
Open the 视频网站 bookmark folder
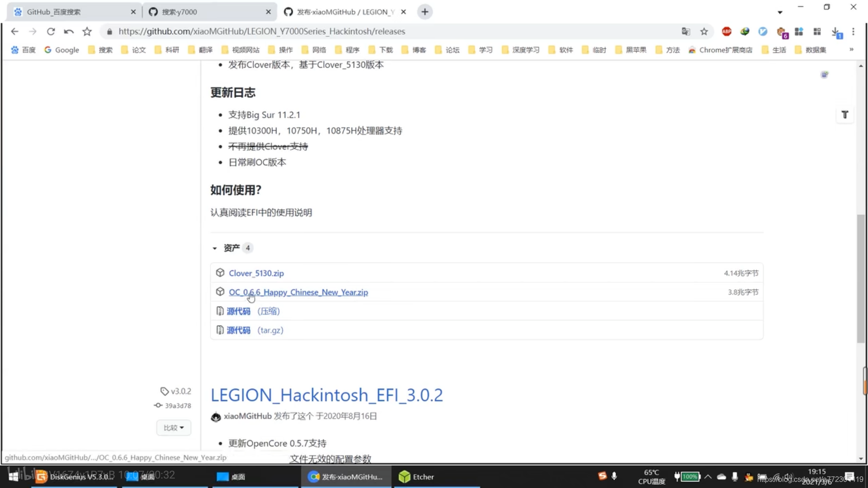(241, 50)
